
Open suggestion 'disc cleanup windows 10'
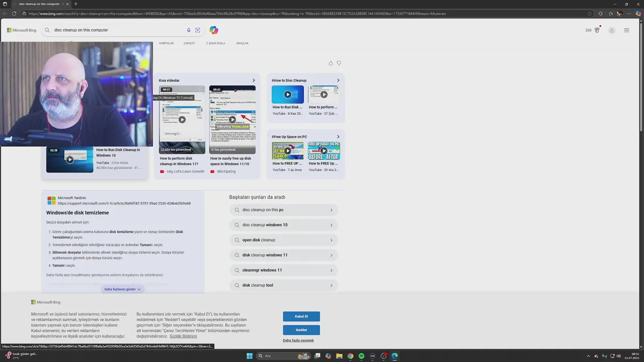284,225
